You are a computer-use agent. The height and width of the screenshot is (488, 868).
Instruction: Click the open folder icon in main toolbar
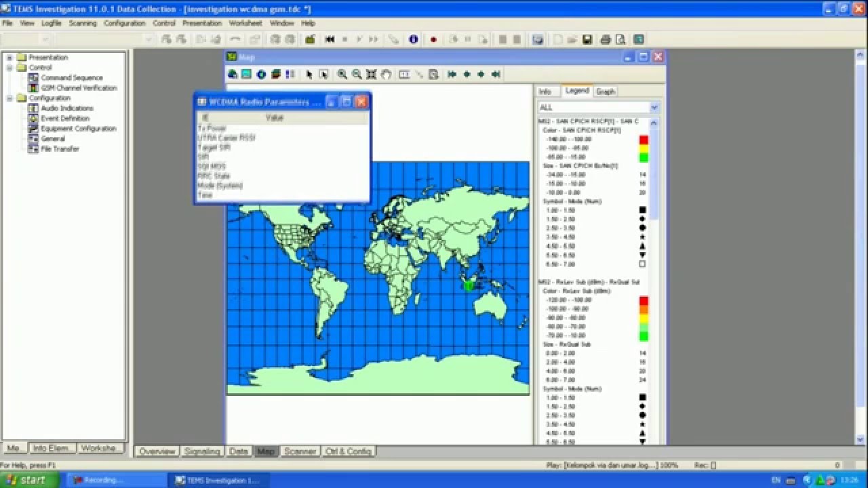coord(572,39)
